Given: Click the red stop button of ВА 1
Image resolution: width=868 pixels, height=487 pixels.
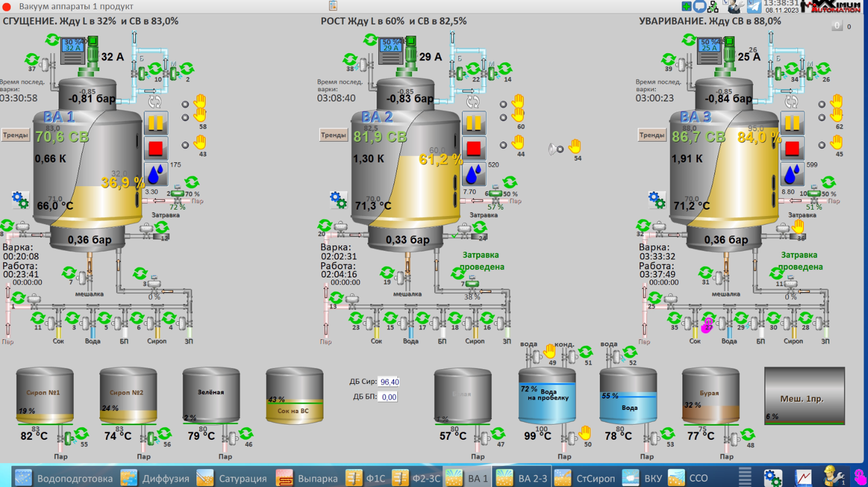Looking at the screenshot, I should pyautogui.click(x=155, y=148).
